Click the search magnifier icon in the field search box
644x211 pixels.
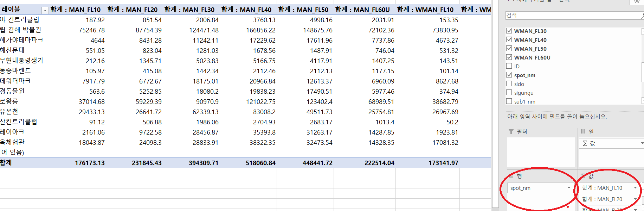click(x=642, y=15)
